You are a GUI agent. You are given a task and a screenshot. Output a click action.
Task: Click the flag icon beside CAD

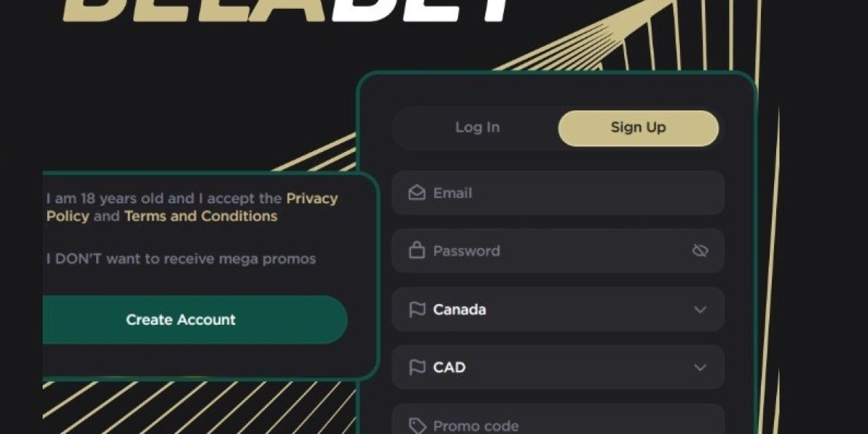(x=417, y=367)
